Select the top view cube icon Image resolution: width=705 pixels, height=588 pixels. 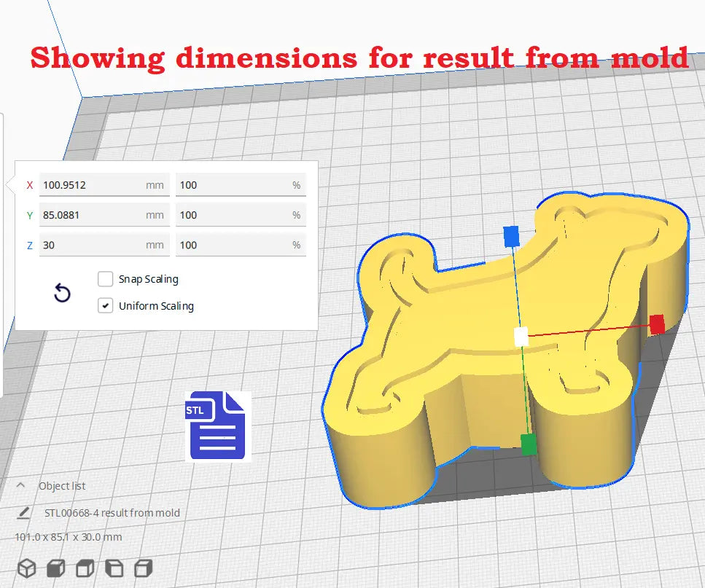[85, 568]
